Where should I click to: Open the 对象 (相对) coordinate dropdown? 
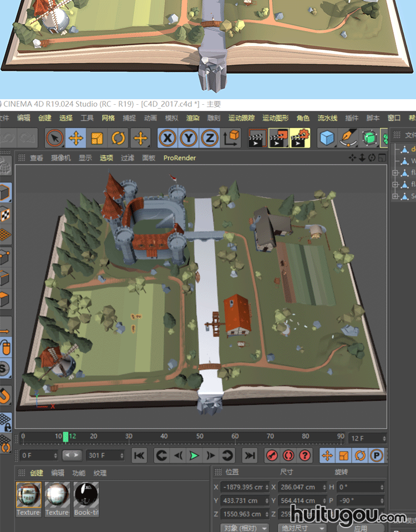tap(245, 528)
